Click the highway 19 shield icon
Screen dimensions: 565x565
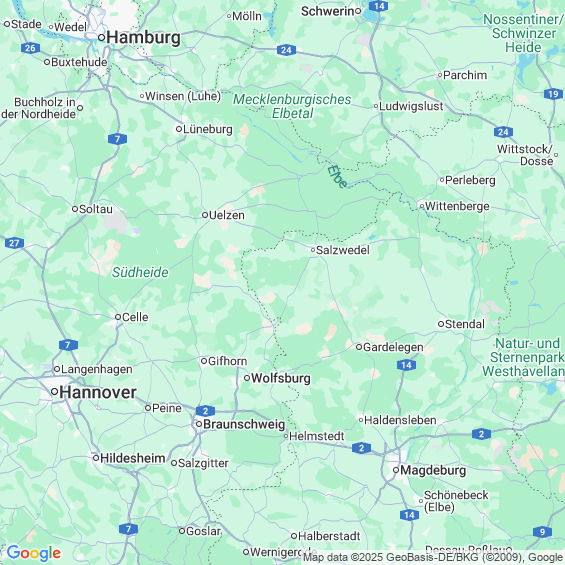tap(553, 94)
